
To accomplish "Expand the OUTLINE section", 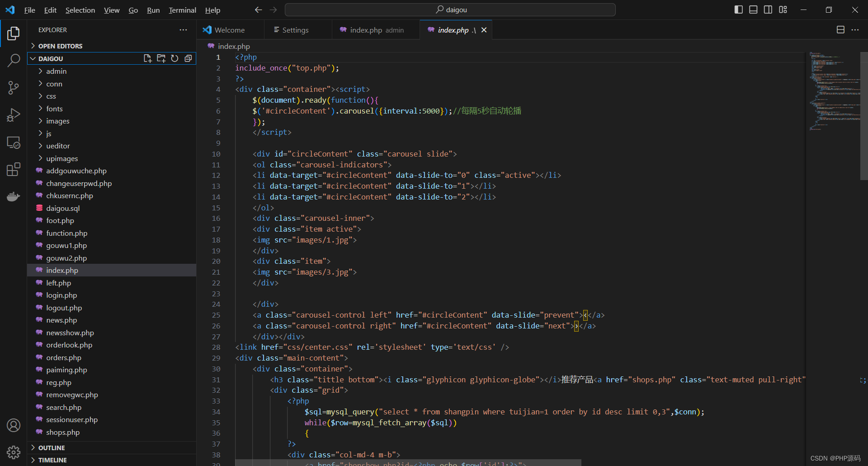I will click(x=112, y=447).
